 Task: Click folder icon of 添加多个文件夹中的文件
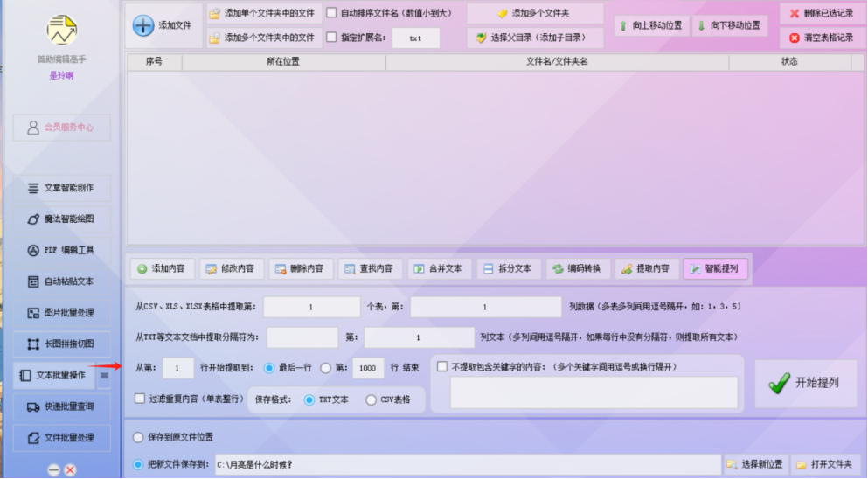pos(214,38)
